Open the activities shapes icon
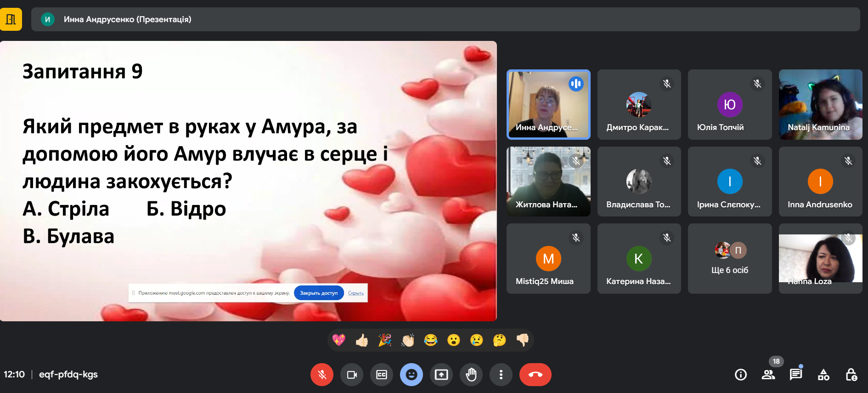The height and width of the screenshot is (393, 868). click(823, 375)
